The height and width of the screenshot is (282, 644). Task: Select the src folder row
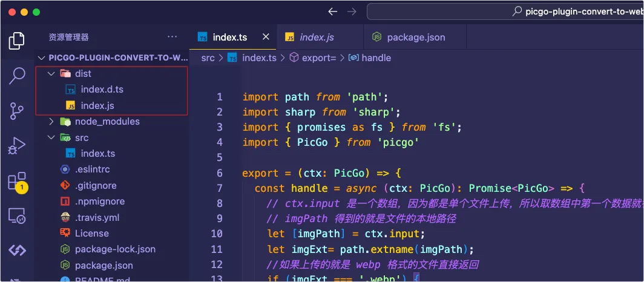(113, 137)
